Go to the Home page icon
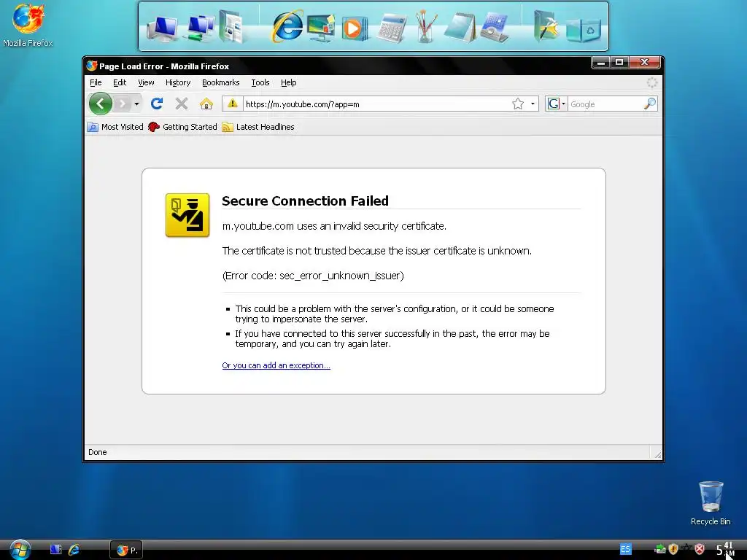The height and width of the screenshot is (560, 747). coord(206,104)
